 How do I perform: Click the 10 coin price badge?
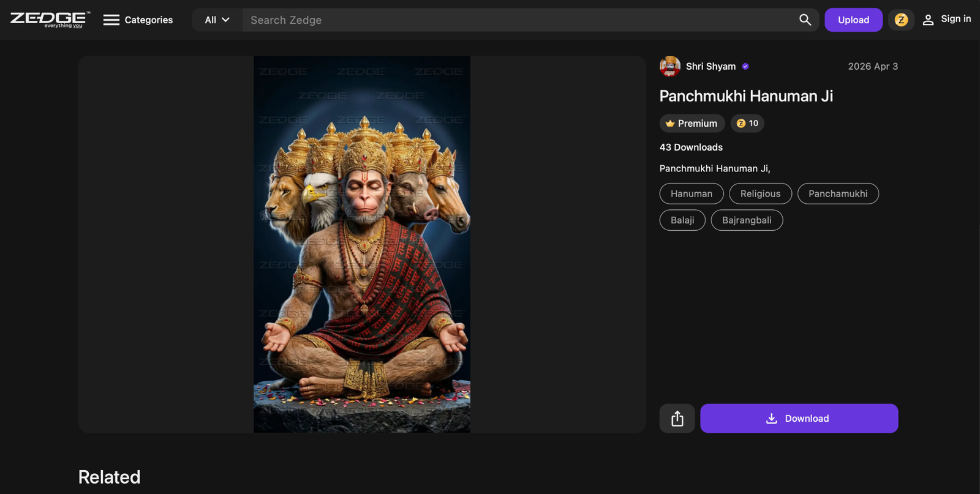(747, 124)
